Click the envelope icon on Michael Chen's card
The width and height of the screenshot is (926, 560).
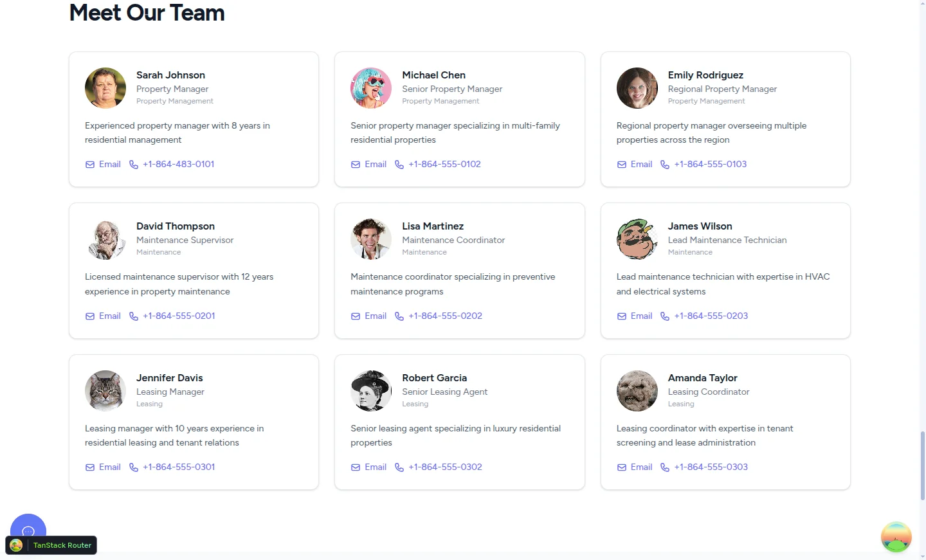(356, 165)
